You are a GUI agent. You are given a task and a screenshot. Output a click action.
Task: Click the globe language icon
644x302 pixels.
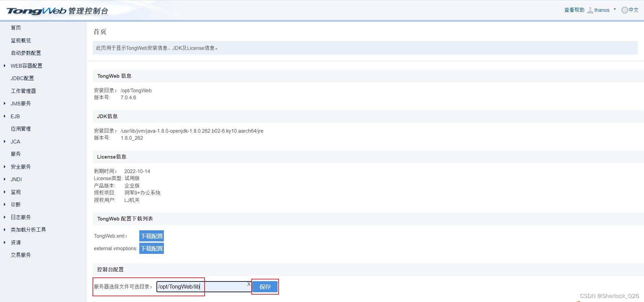[624, 10]
